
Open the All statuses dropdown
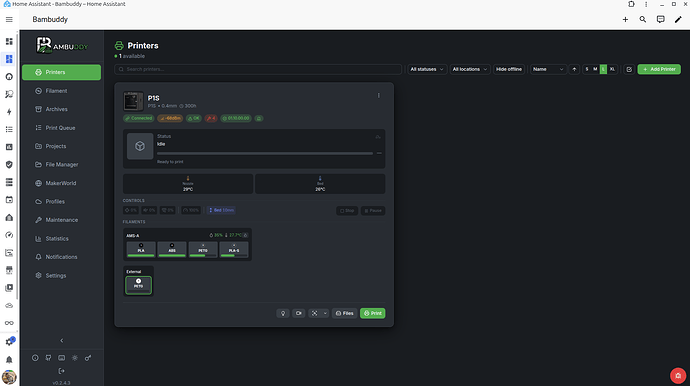(427, 69)
